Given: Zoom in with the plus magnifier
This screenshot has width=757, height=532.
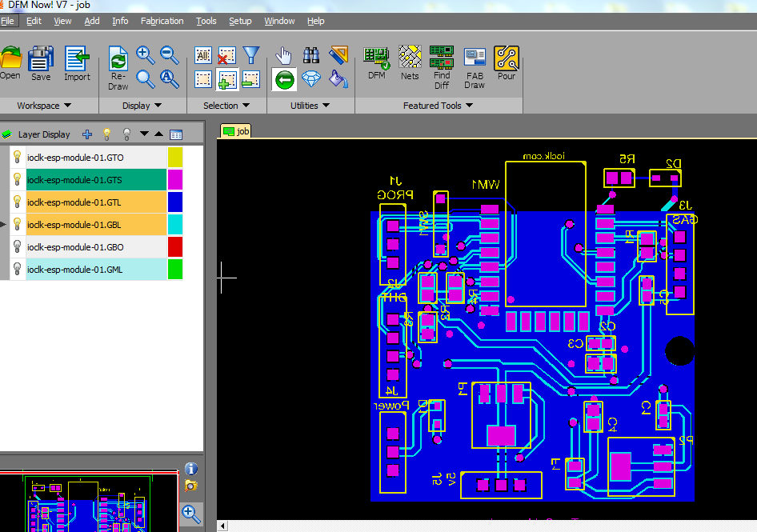Looking at the screenshot, I should [x=146, y=55].
